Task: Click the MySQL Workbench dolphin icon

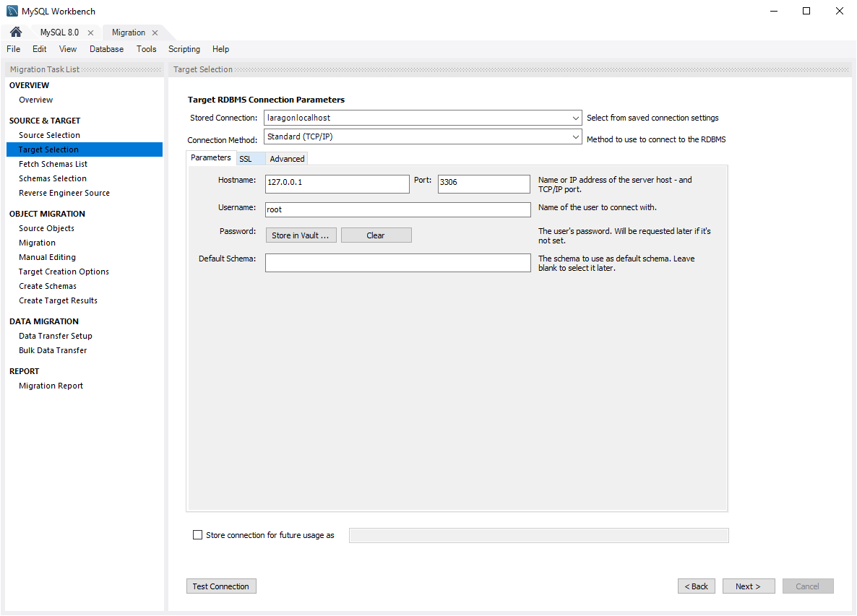Action: 12,11
